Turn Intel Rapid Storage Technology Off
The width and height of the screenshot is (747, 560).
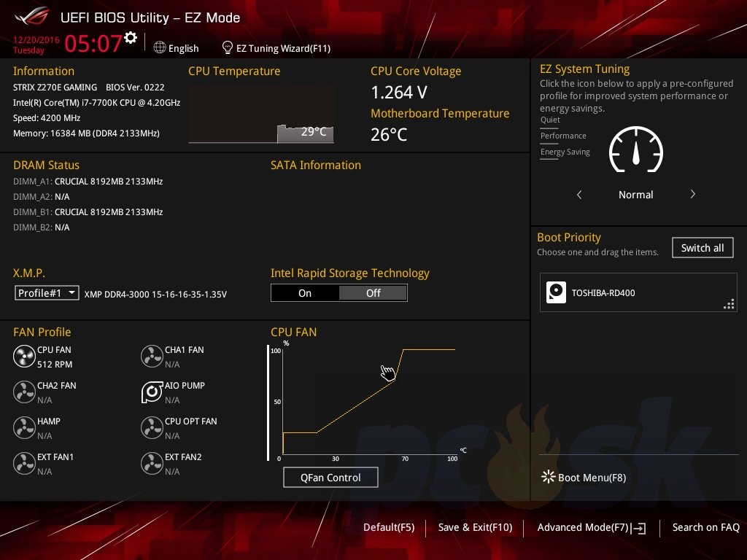tap(373, 293)
